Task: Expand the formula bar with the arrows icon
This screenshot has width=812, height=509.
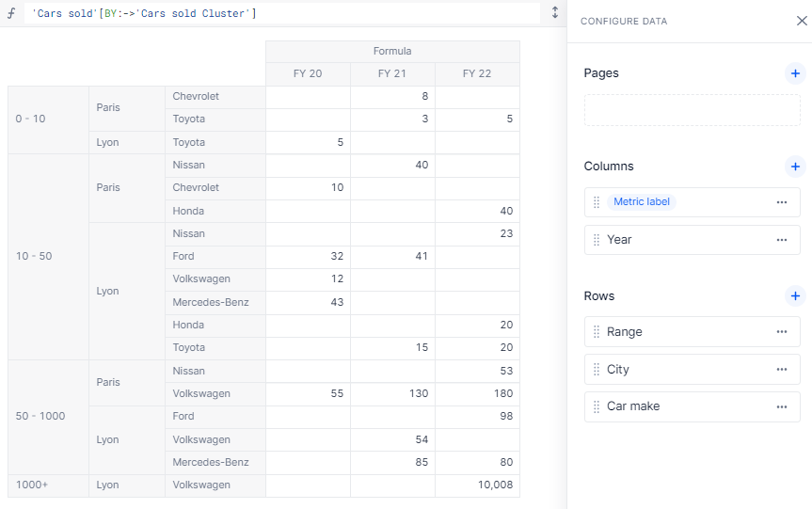Action: 554,12
